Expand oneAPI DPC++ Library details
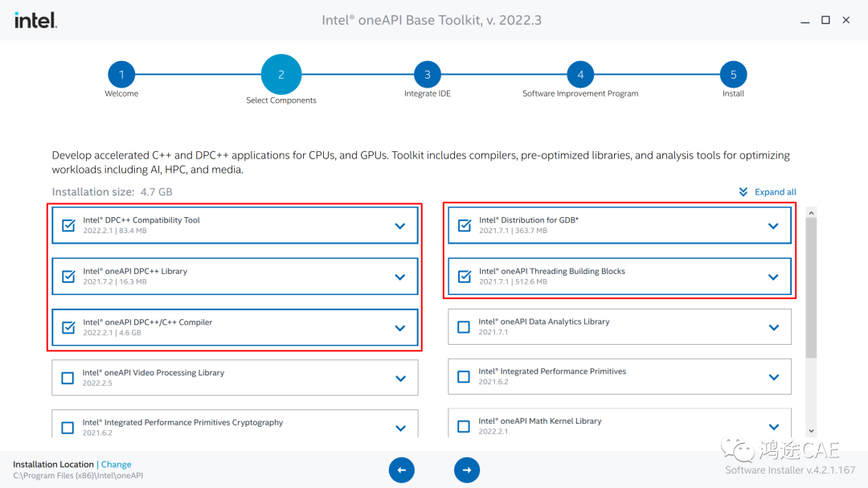The image size is (868, 488). (x=400, y=277)
